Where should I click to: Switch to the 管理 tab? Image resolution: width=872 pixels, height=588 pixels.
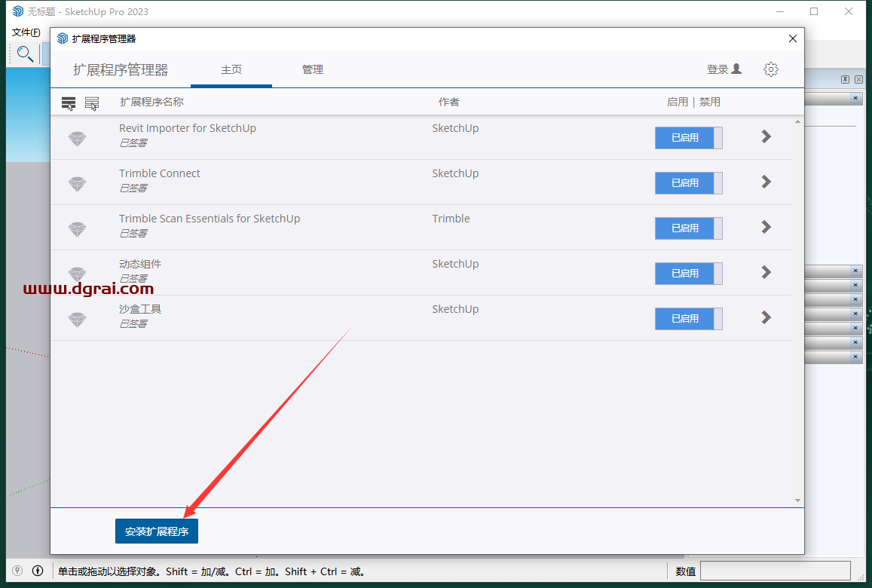pyautogui.click(x=313, y=69)
